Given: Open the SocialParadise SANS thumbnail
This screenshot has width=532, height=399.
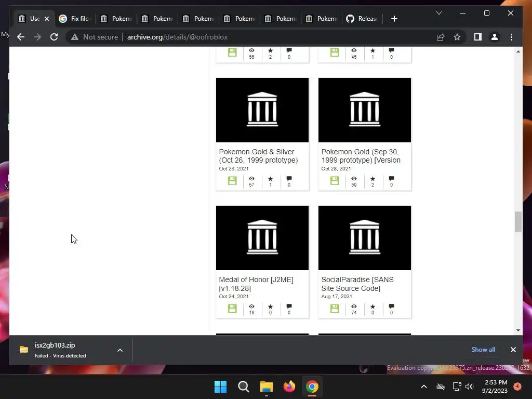Looking at the screenshot, I should pyautogui.click(x=365, y=238).
